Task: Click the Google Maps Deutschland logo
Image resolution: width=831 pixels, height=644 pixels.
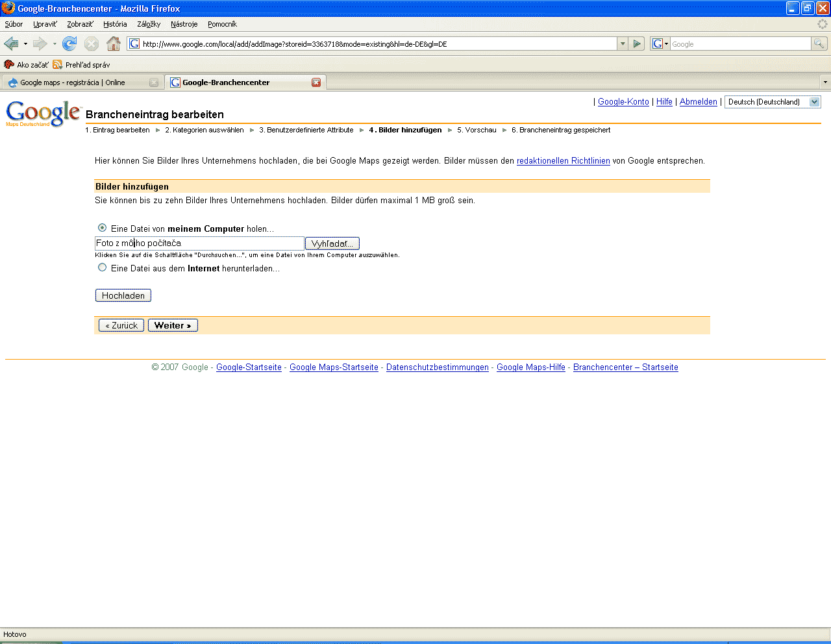Action: pyautogui.click(x=43, y=114)
